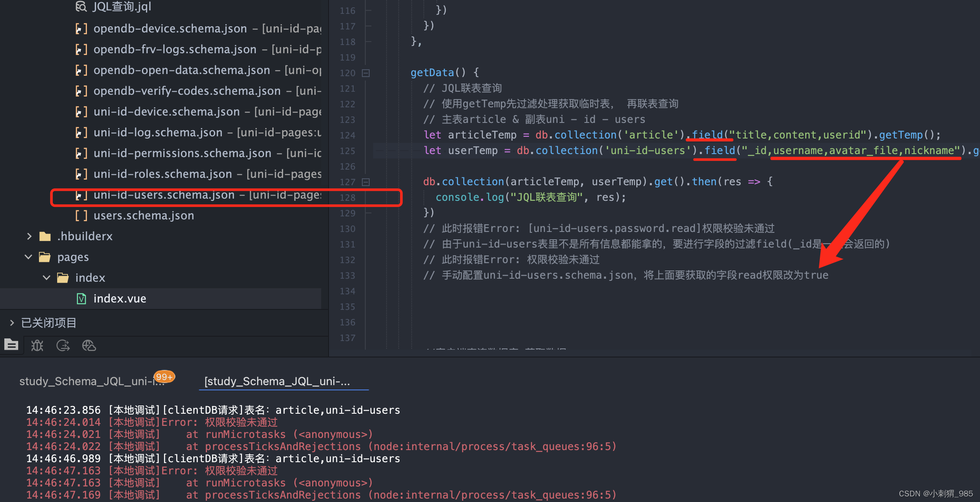
Task: Click the opendb-verify-codes.schema.json file icon
Action: click(81, 91)
